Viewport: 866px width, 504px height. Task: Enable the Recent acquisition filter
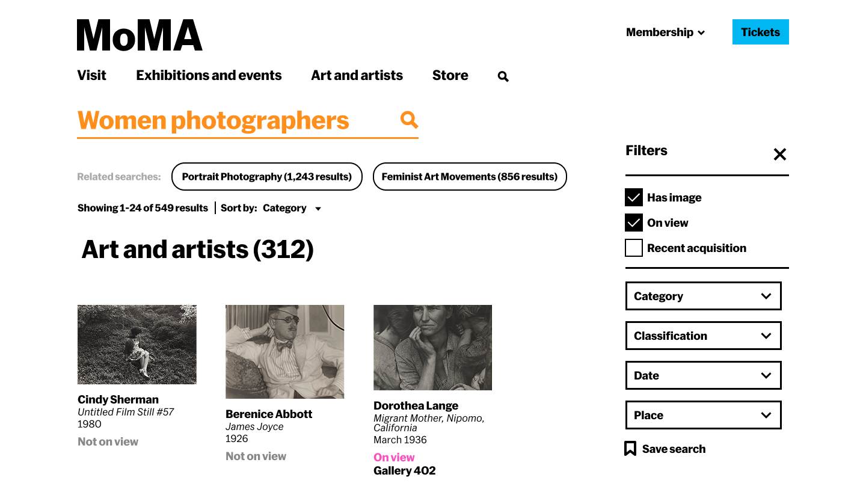tap(633, 248)
